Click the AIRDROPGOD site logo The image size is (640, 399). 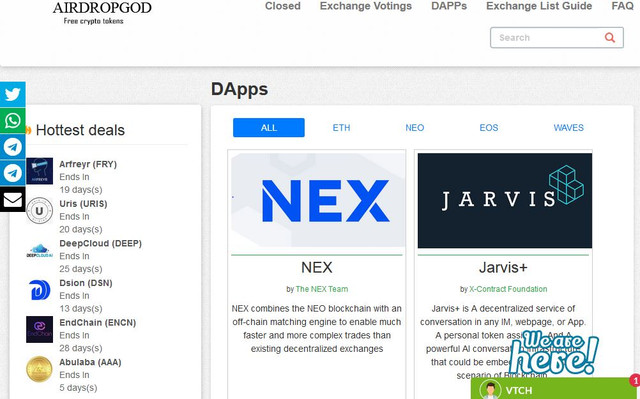(x=102, y=7)
